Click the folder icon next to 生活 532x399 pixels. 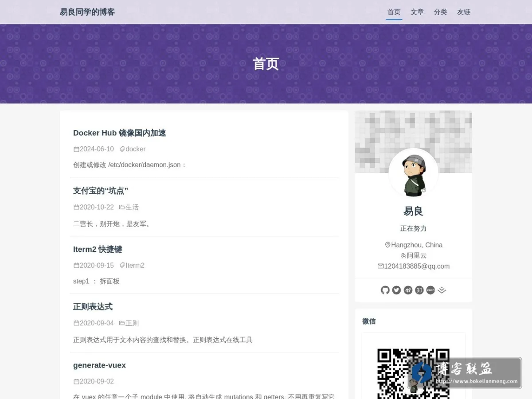click(x=122, y=207)
